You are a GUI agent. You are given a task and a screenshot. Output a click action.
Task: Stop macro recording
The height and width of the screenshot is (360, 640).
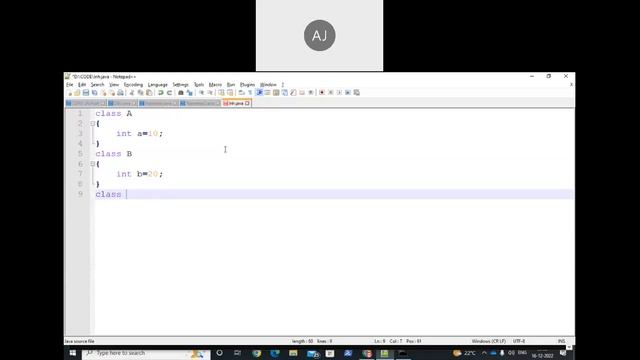(x=331, y=93)
